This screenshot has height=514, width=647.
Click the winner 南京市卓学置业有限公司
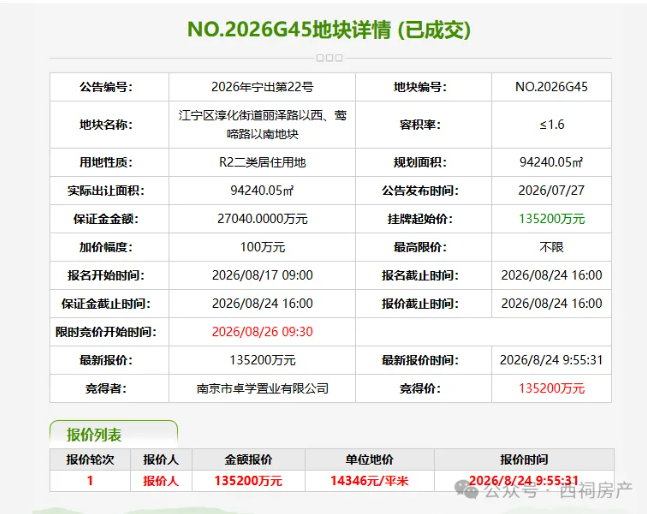click(x=262, y=388)
